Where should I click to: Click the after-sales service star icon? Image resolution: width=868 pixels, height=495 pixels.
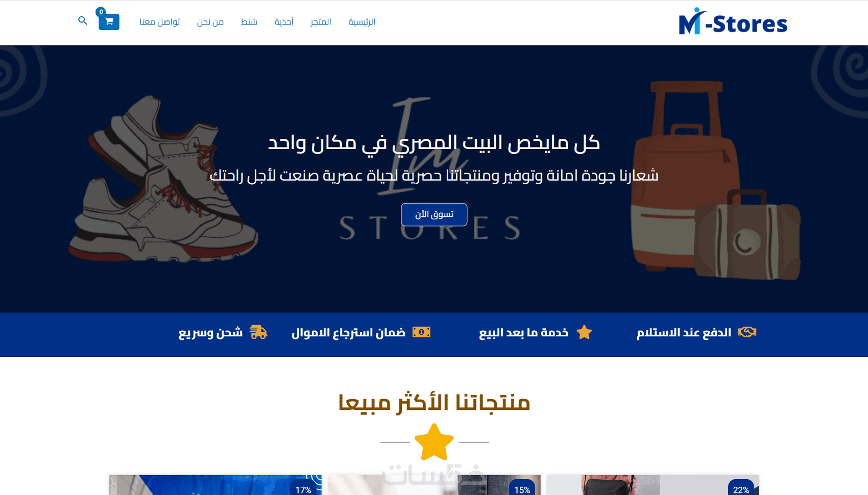coord(584,332)
